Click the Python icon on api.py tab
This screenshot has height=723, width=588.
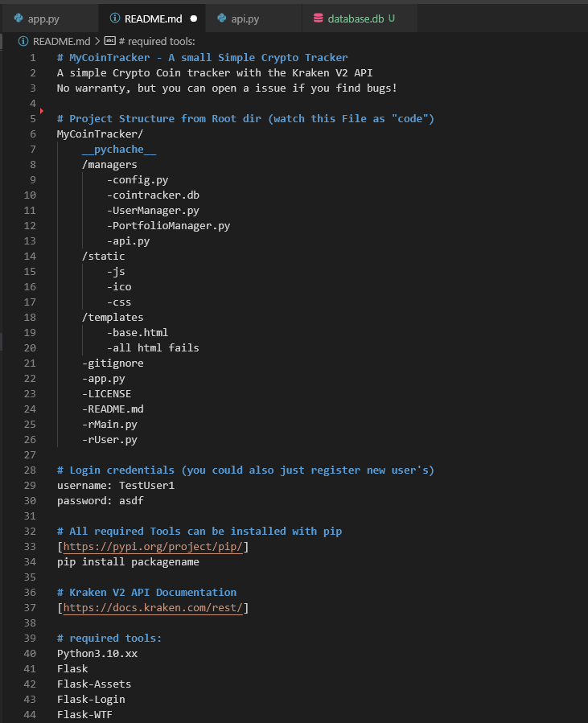(222, 18)
